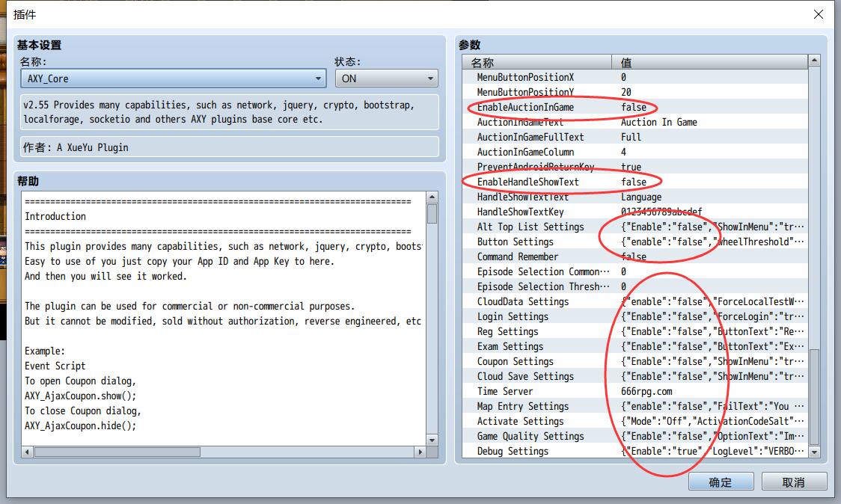The height and width of the screenshot is (504, 841).
Task: Select the Activate Settings parameter row
Action: [x=635, y=422]
